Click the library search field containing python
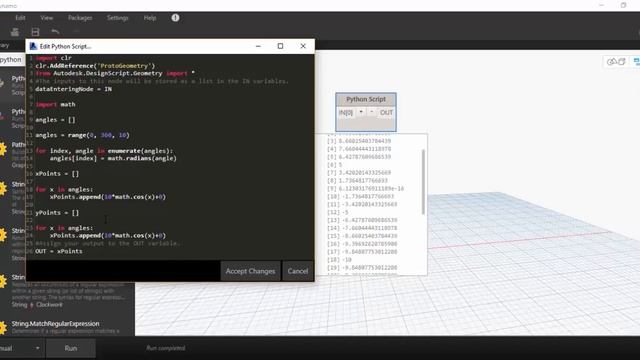This screenshot has height=360, width=640. coord(11,60)
